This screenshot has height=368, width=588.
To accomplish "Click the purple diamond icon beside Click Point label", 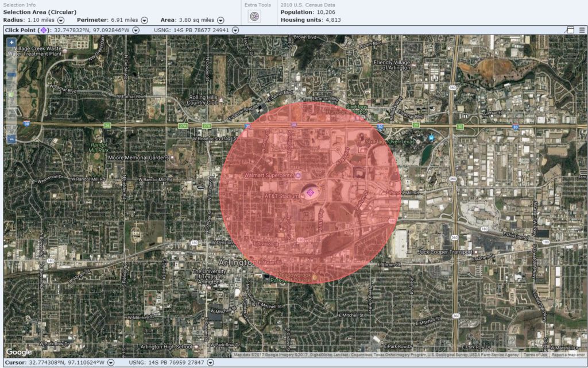I will pyautogui.click(x=44, y=30).
